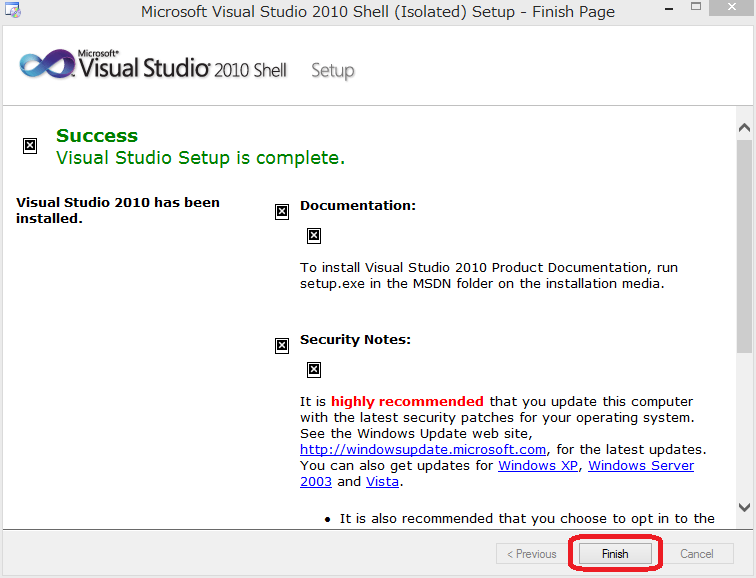The image size is (756, 578).
Task: Click the broken icon left of Security Notes
Action: [282, 346]
